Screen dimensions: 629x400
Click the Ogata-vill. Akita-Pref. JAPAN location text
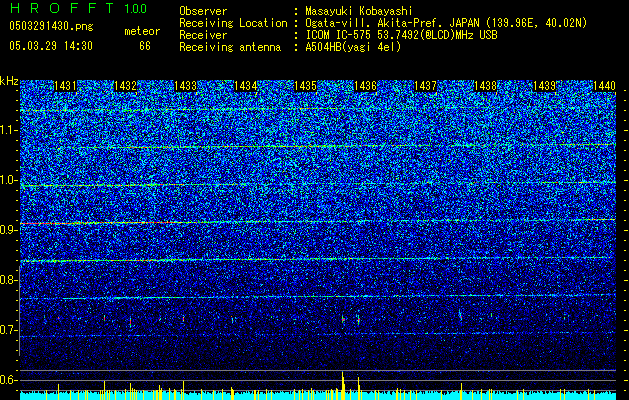point(446,23)
